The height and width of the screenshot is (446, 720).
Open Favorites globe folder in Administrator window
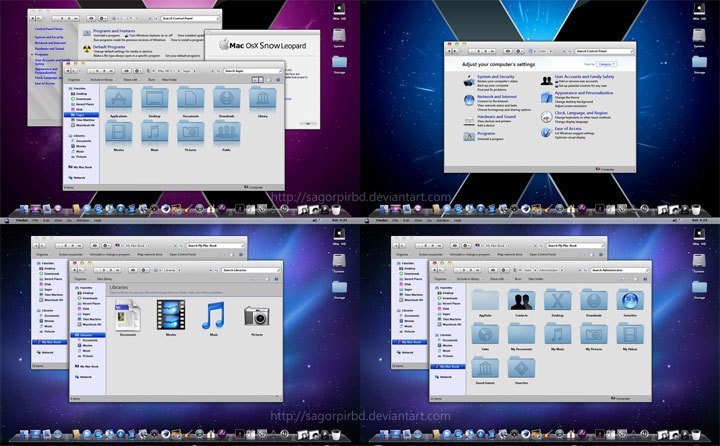[630, 300]
